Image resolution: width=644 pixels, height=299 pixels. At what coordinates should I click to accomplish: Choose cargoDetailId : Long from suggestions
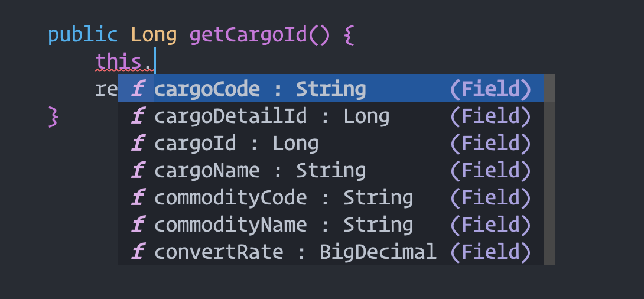(x=272, y=116)
